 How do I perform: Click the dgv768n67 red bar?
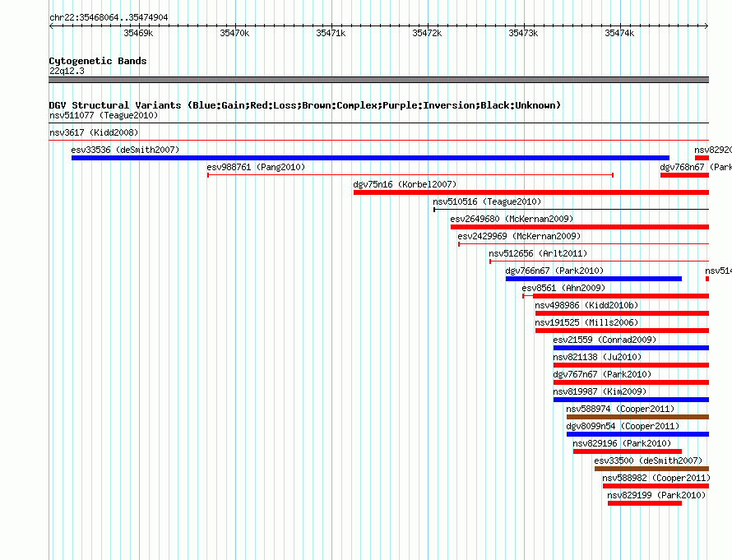pos(684,175)
